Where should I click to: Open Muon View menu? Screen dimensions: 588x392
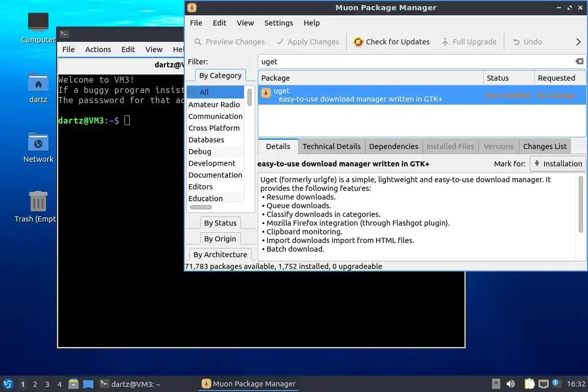[245, 23]
